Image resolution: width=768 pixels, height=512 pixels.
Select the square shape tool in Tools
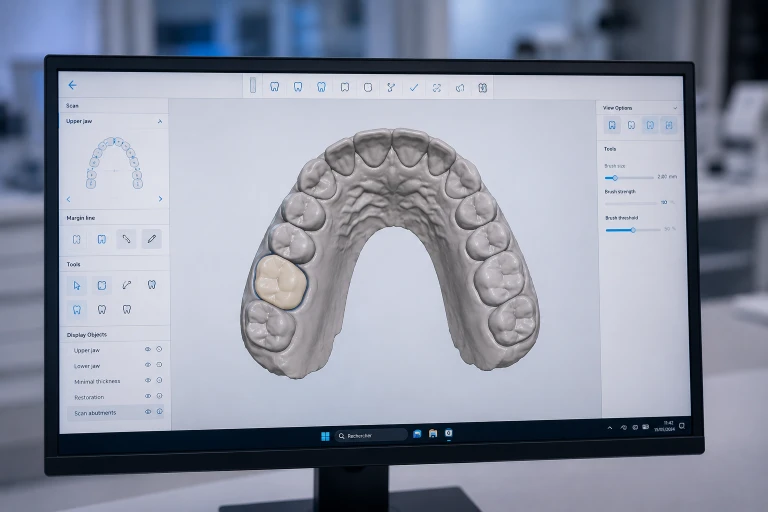(x=101, y=285)
